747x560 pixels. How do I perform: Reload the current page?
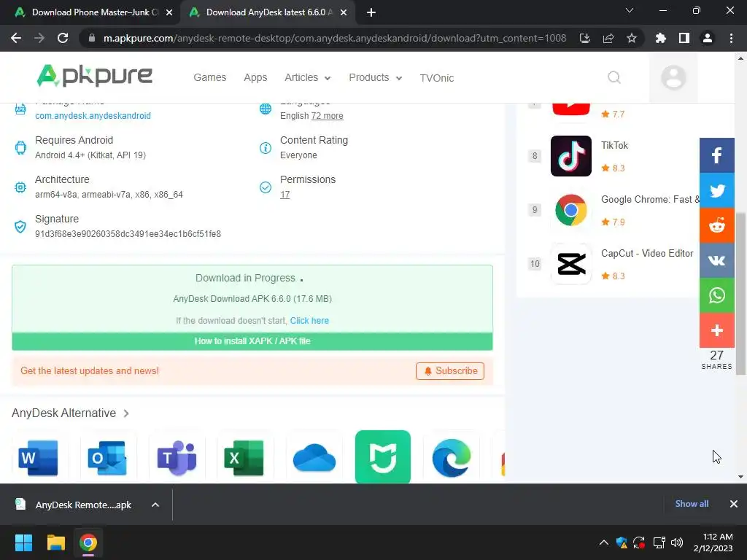(63, 38)
